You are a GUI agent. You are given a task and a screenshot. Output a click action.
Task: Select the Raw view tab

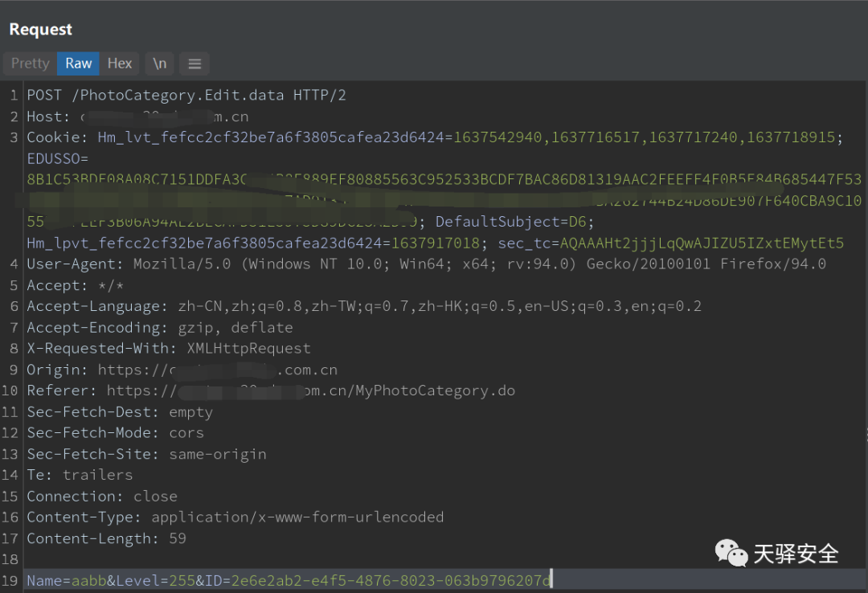[79, 63]
